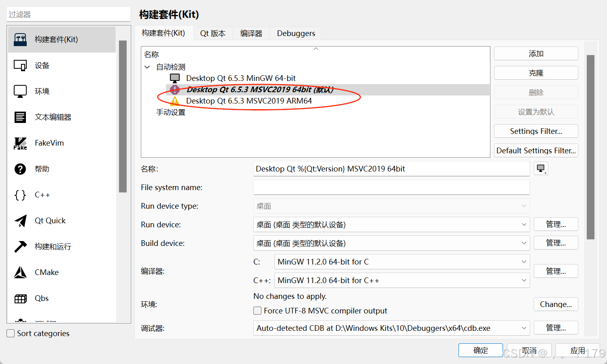
Task: Open the 环境 environment monitor icon
Action: [x=20, y=91]
